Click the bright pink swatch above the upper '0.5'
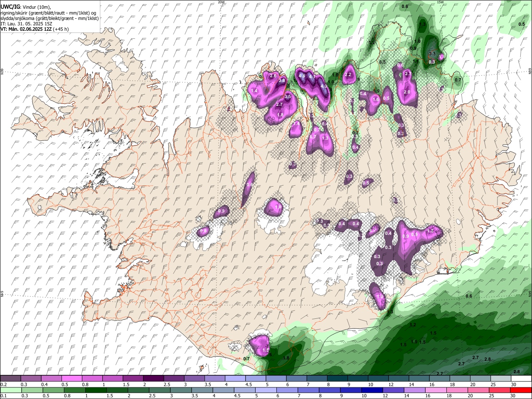532x399 pixels. tap(71, 379)
